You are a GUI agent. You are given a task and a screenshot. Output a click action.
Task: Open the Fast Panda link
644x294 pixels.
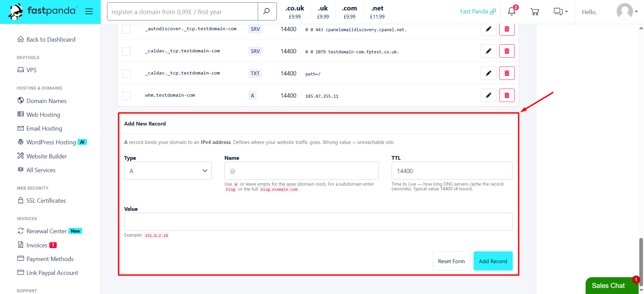click(x=478, y=11)
